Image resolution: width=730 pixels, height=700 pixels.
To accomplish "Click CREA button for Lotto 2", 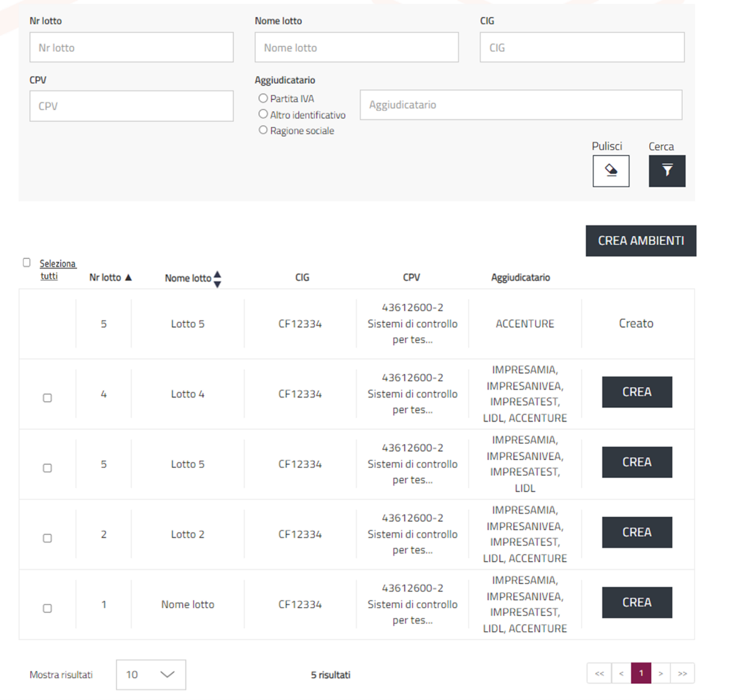I will tap(637, 533).
